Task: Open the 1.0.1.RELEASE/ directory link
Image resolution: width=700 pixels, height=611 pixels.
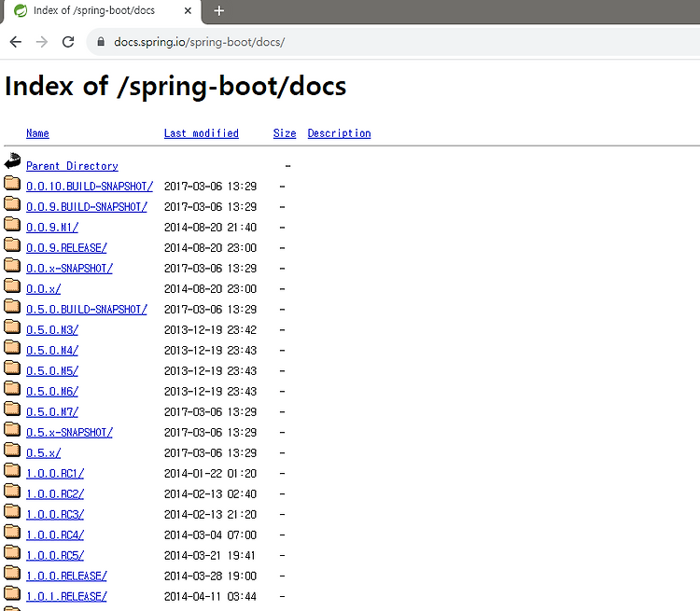Action: click(x=66, y=597)
